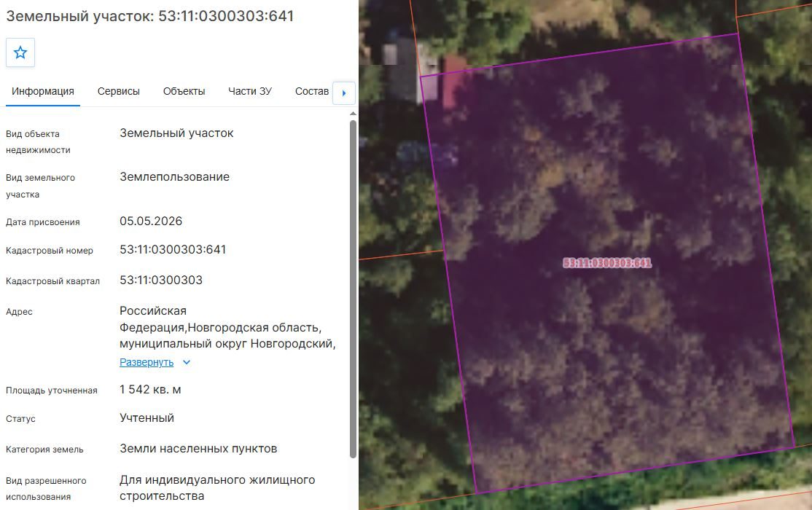The width and height of the screenshot is (812, 510).
Task: Go to the Состав tab
Action: (x=312, y=92)
